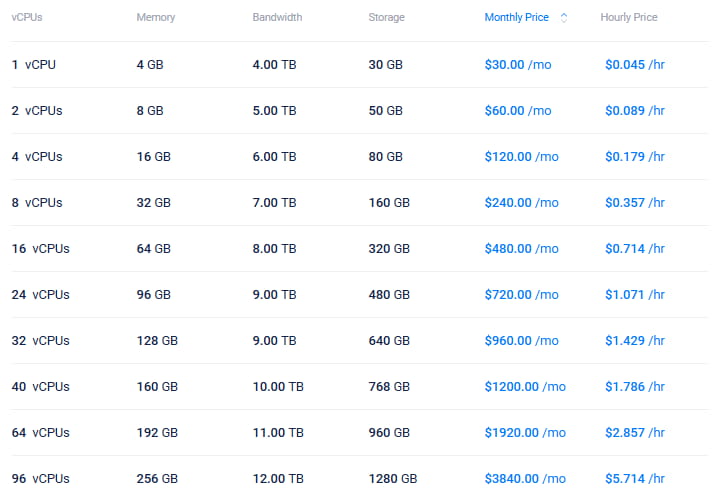Click the $0.045 /hr hourly price

[634, 65]
